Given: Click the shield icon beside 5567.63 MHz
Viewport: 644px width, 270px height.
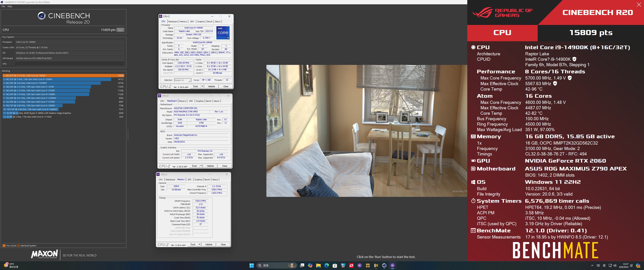Looking at the screenshot, I should (555, 83).
